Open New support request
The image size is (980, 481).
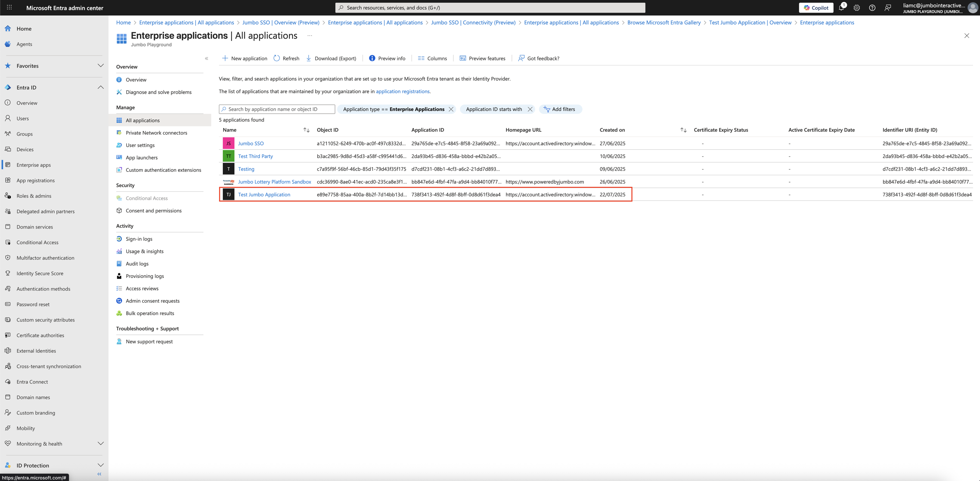pos(149,342)
